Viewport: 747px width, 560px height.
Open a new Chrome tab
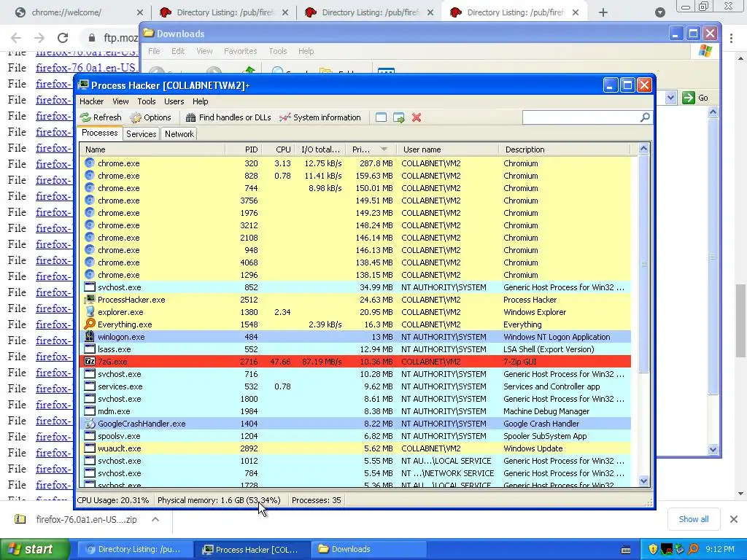point(603,12)
